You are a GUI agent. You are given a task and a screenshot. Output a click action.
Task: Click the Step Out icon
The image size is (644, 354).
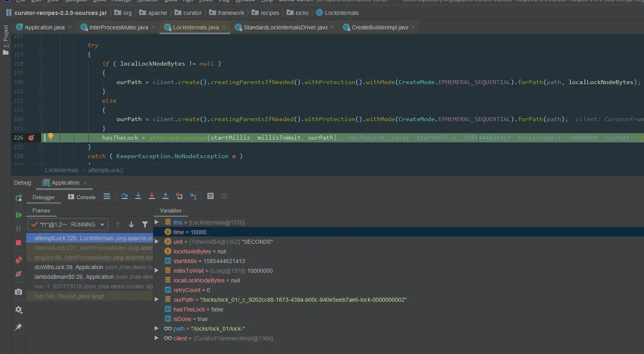pos(166,196)
